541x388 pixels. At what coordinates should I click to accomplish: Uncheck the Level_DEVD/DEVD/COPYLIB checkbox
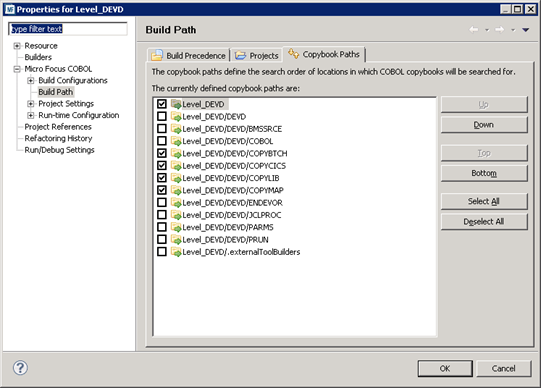(x=161, y=178)
